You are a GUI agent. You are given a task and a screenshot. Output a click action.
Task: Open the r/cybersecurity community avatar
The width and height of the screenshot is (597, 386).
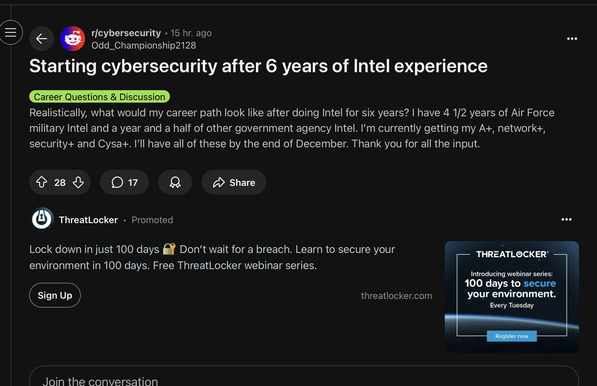click(x=73, y=38)
